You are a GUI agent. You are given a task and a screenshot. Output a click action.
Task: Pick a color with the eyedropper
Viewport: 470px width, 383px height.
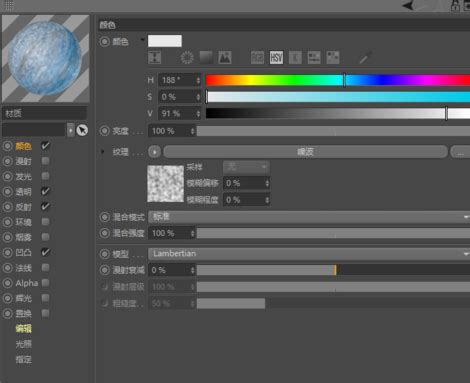coord(364,58)
